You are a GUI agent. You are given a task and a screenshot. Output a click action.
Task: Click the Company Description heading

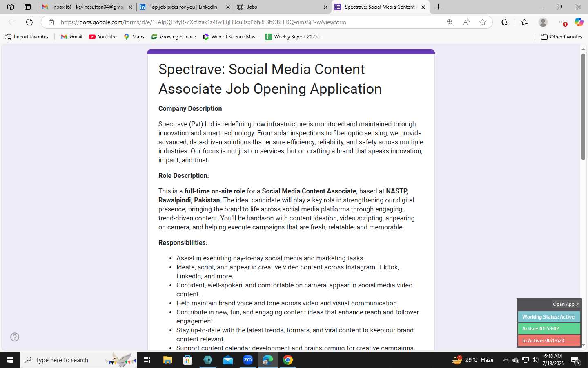(x=190, y=108)
